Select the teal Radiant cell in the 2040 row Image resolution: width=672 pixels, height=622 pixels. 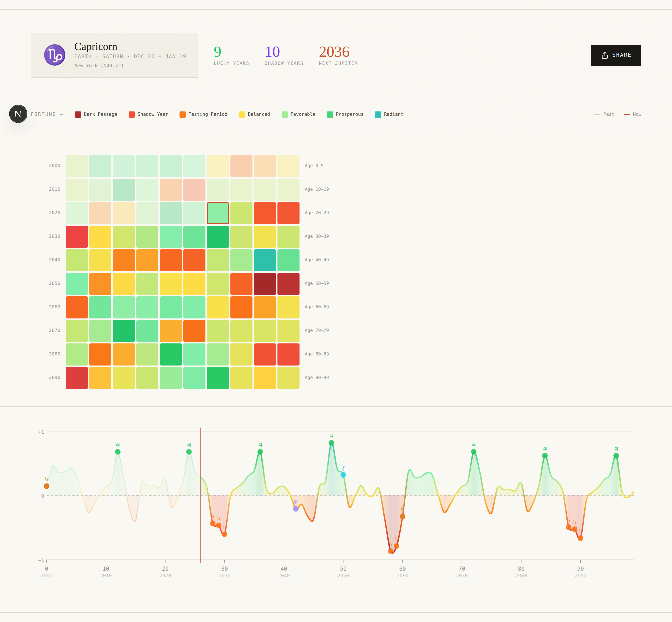pyautogui.click(x=265, y=260)
